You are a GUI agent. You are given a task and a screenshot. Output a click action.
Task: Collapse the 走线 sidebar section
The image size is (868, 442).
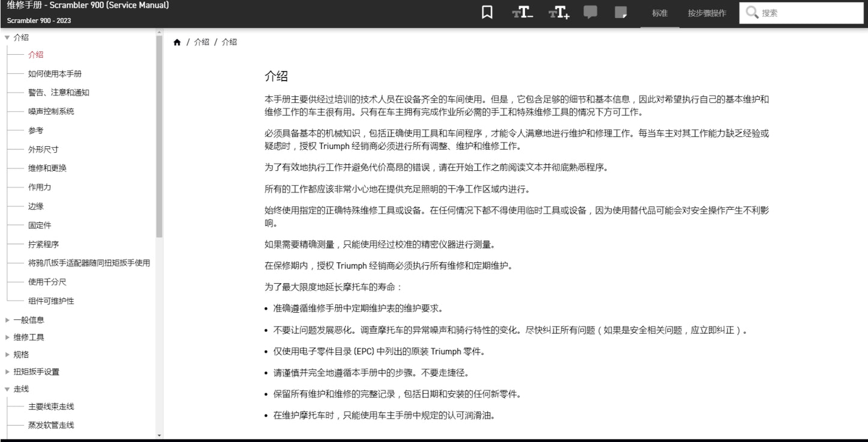pos(6,389)
